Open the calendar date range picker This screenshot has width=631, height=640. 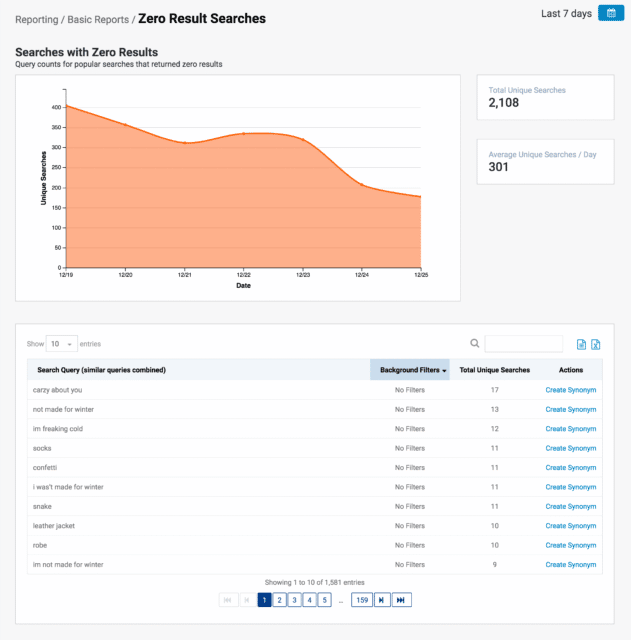611,13
